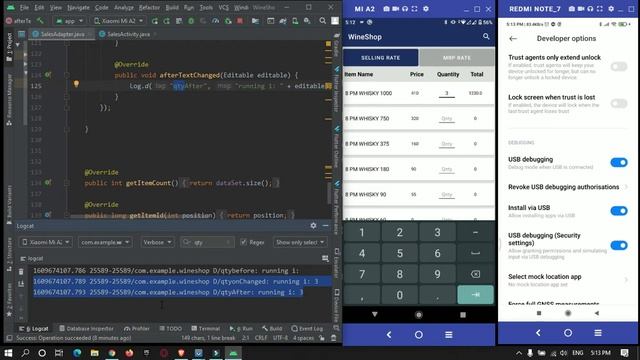Image resolution: width=640 pixels, height=360 pixels.
Task: Open REDMI NOTE_7 mirror settings gear
Action: click(x=611, y=9)
